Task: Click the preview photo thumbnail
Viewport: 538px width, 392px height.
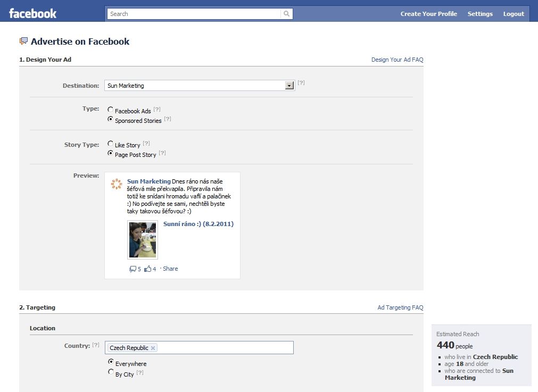Action: (x=143, y=240)
